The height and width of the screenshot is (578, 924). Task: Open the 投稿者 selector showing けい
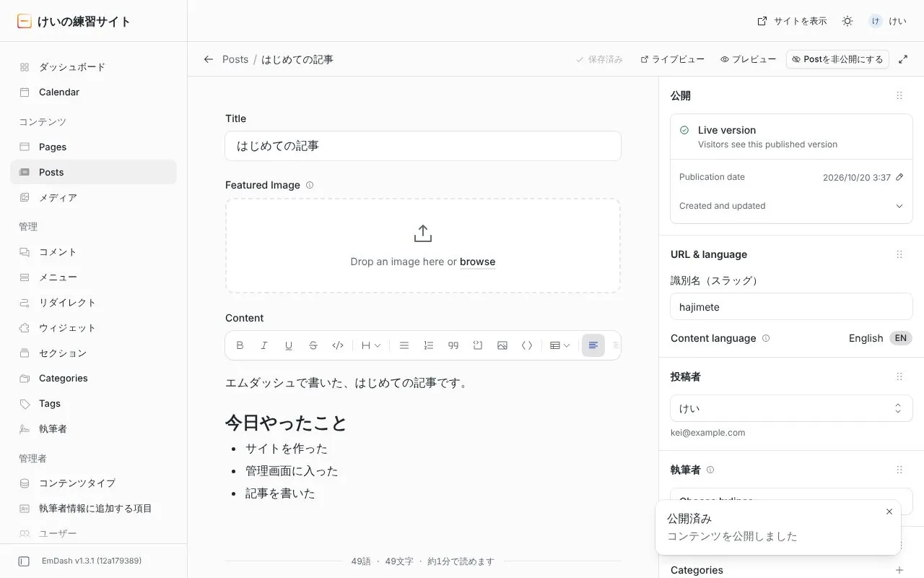(x=791, y=408)
